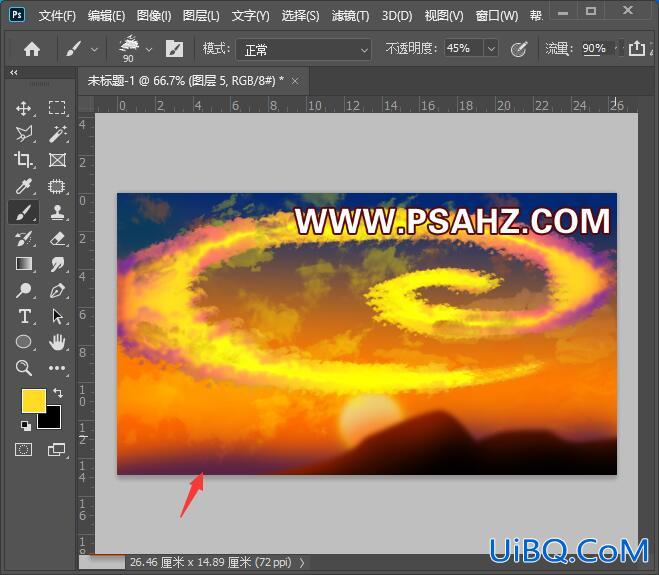This screenshot has height=575, width=659.
Task: Select the Hand tool
Action: coord(57,342)
